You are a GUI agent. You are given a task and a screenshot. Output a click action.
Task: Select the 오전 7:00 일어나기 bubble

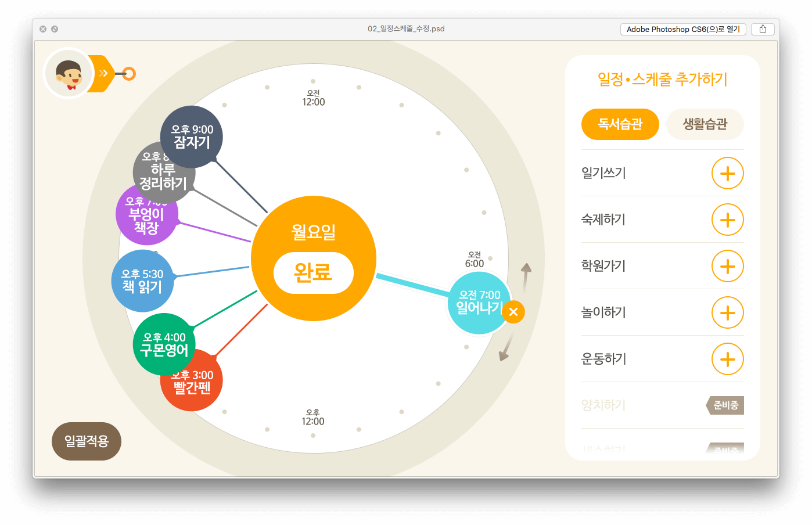(480, 303)
